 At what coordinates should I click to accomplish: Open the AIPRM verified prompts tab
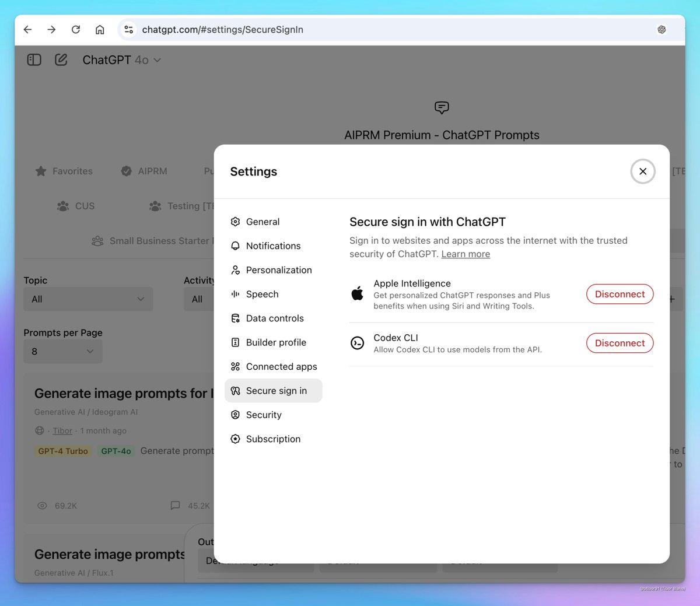click(144, 171)
